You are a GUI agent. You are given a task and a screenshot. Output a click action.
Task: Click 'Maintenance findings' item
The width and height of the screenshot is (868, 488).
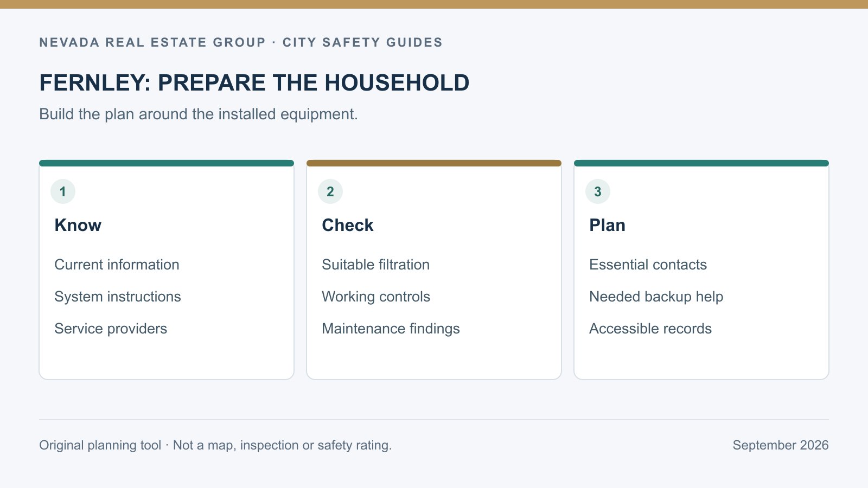coord(391,329)
